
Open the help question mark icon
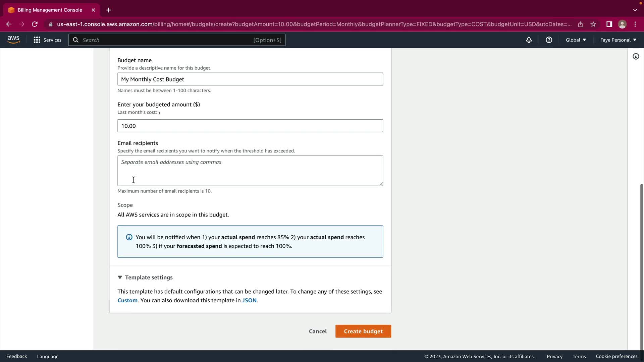click(549, 40)
